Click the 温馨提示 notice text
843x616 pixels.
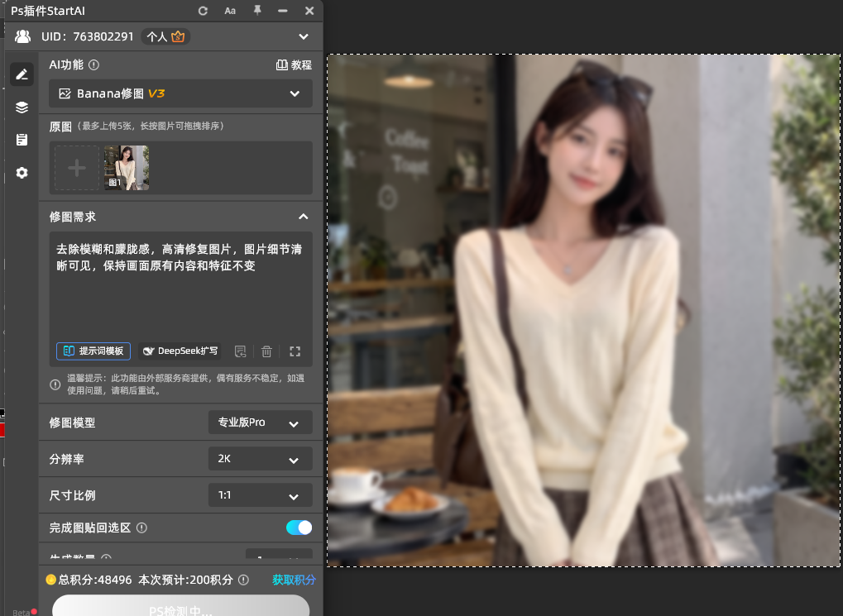(186, 384)
